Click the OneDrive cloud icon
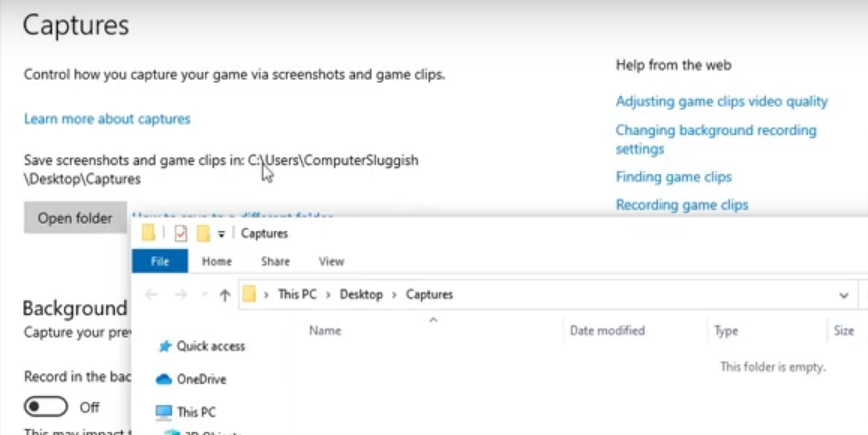868x435 pixels. pos(164,379)
